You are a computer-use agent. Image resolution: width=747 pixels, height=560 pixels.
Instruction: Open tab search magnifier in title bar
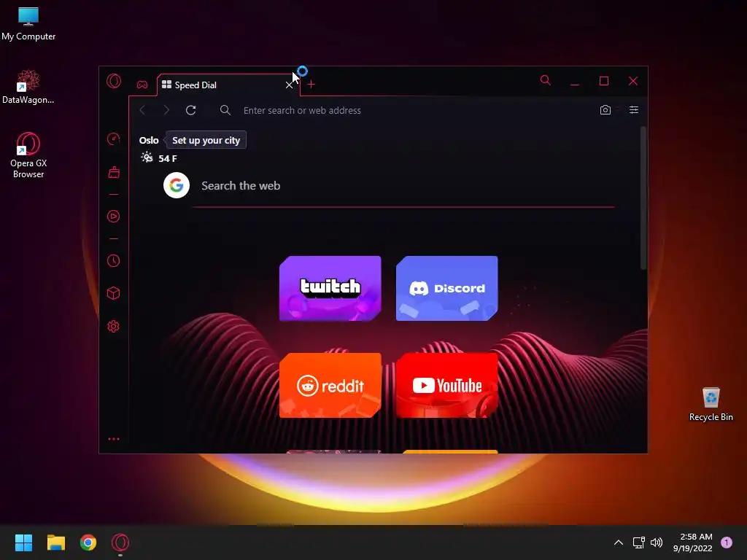(x=546, y=80)
